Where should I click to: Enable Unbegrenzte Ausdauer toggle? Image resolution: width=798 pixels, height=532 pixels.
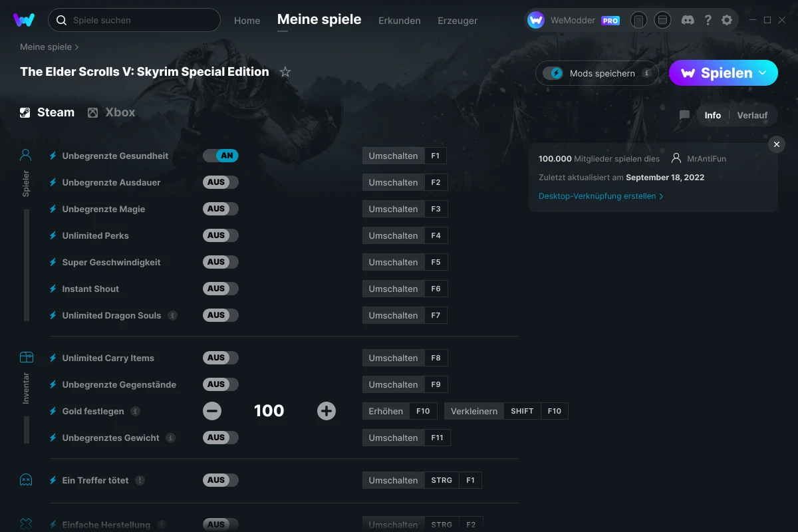pos(221,182)
